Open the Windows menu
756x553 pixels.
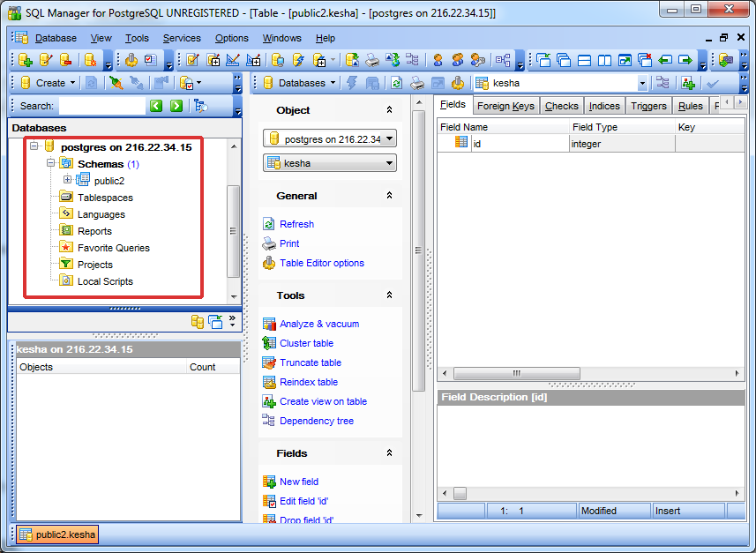(x=281, y=38)
